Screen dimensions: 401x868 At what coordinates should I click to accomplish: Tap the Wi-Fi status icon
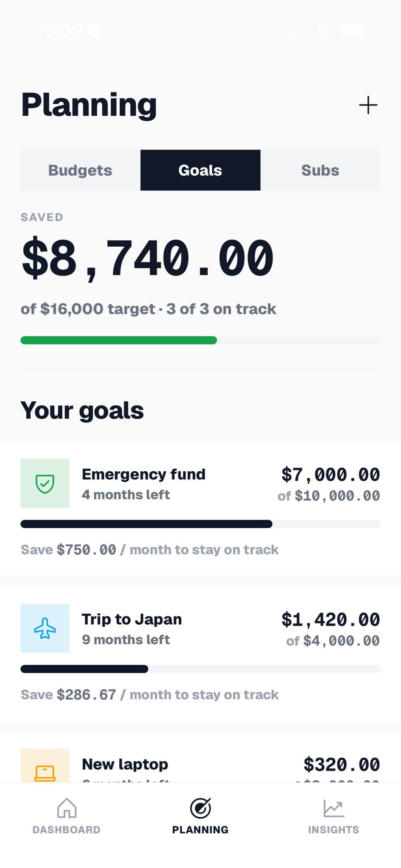324,30
